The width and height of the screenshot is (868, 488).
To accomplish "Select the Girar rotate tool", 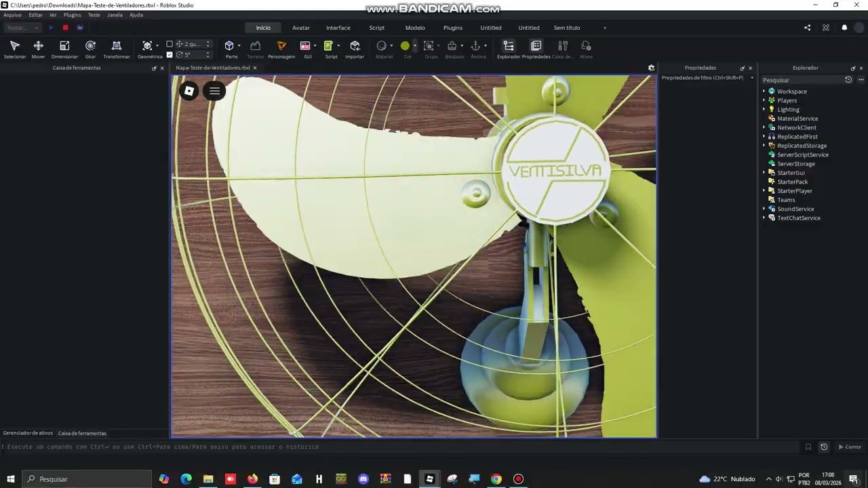I will [x=90, y=49].
